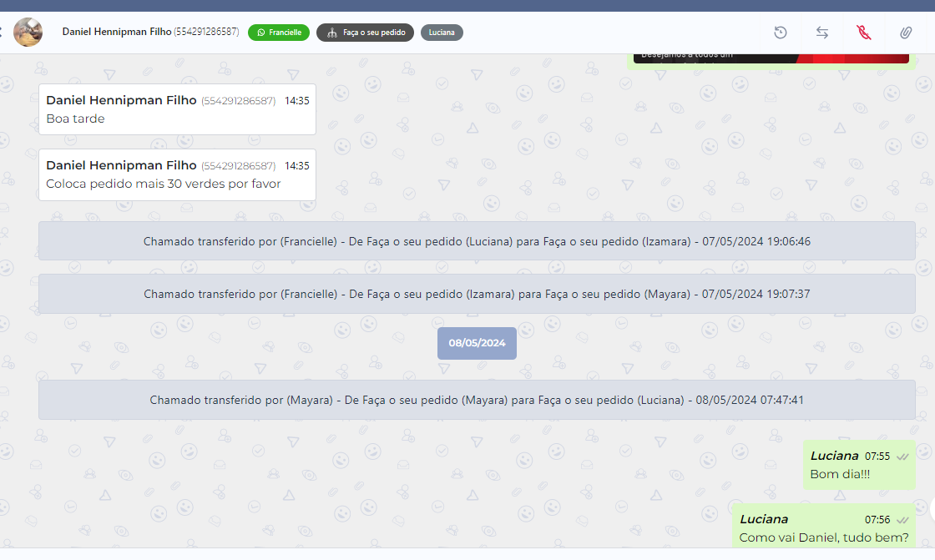Viewport: 935px width, 560px height.
Task: Click Daniel's profile avatar picture
Action: (28, 33)
